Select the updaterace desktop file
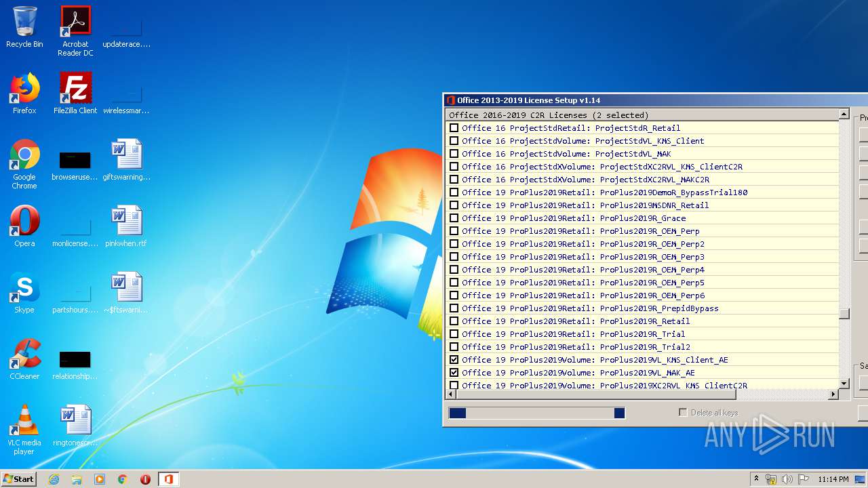This screenshot has width=868, height=488. click(126, 31)
